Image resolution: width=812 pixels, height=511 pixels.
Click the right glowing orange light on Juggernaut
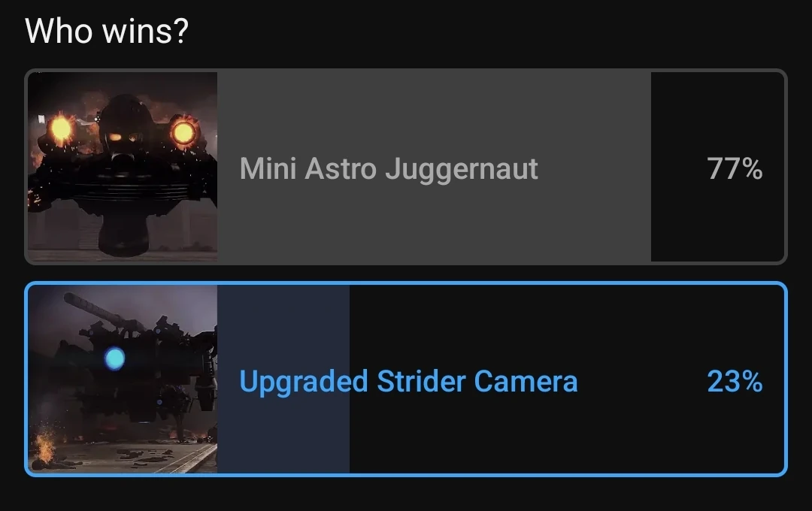(183, 132)
